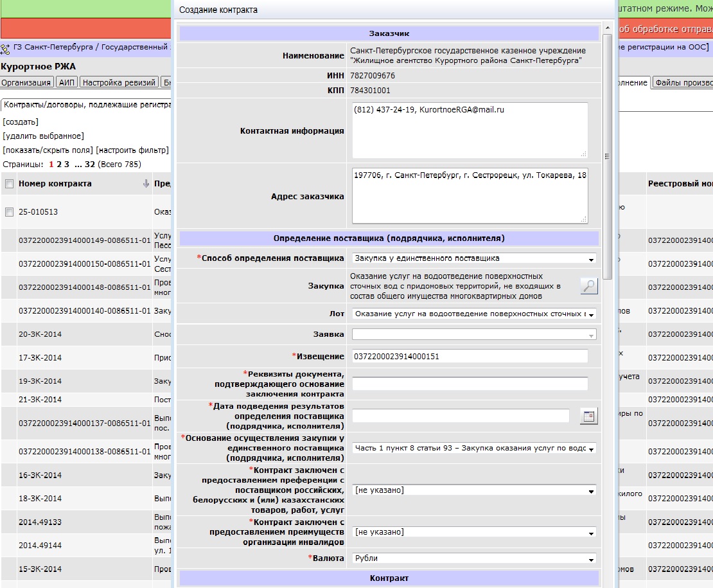The height and width of the screenshot is (588, 713).
Task: Select contract row 21-ЗК-2014
Action: click(x=40, y=400)
